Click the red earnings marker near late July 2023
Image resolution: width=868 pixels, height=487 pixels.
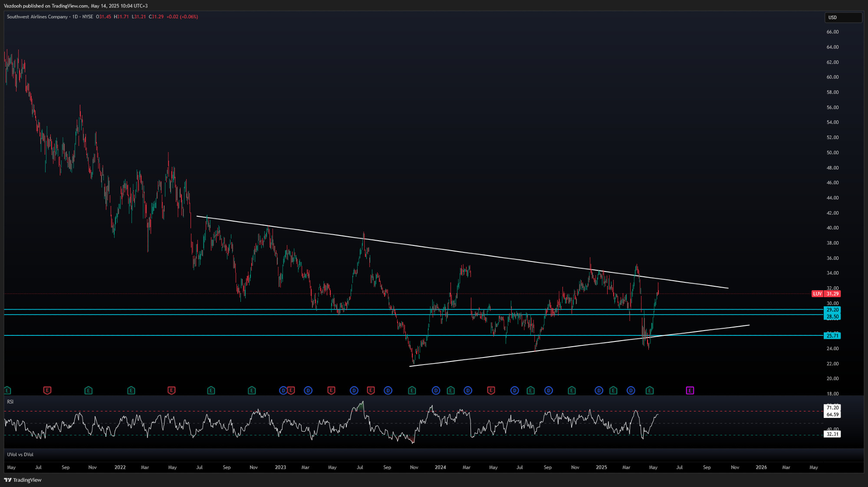point(371,391)
